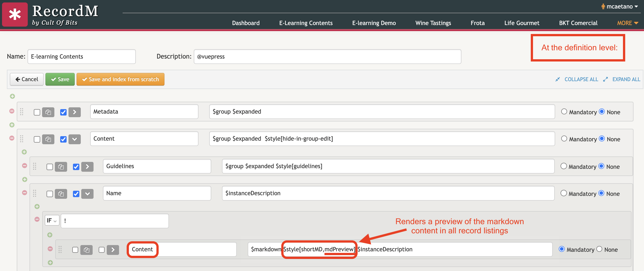
Task: Set Name field to Mandatory
Action: (563, 193)
